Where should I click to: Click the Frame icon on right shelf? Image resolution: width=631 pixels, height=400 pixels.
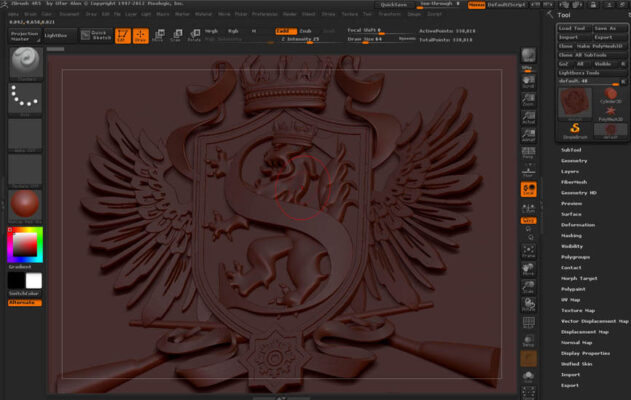point(528,251)
